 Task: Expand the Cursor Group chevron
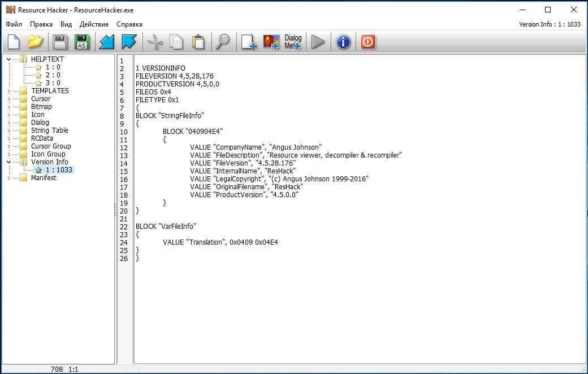8,146
